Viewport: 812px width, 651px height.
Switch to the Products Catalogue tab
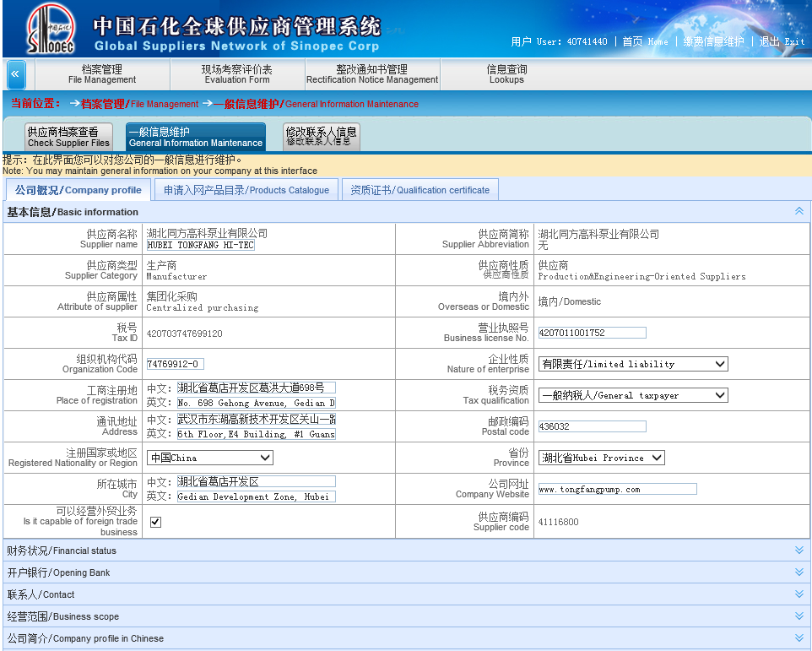tap(246, 190)
